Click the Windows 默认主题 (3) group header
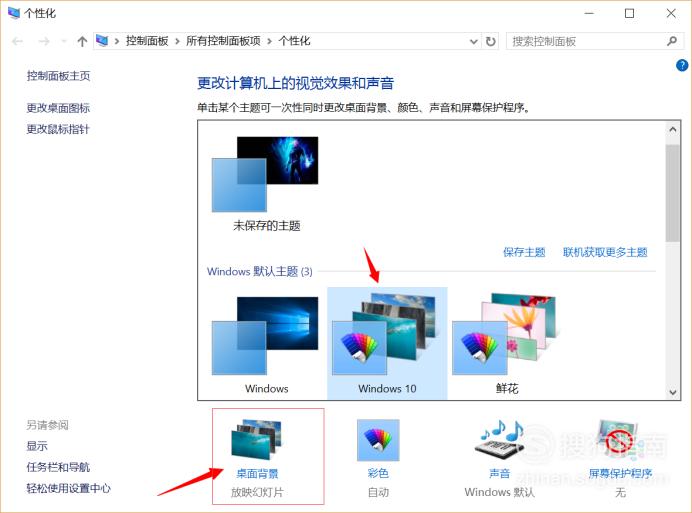The image size is (692, 513). point(260,271)
